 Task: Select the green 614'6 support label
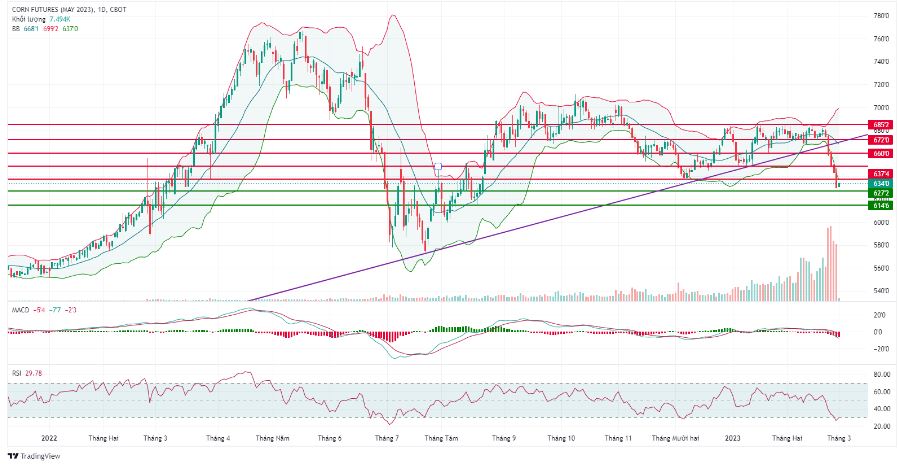pyautogui.click(x=880, y=205)
